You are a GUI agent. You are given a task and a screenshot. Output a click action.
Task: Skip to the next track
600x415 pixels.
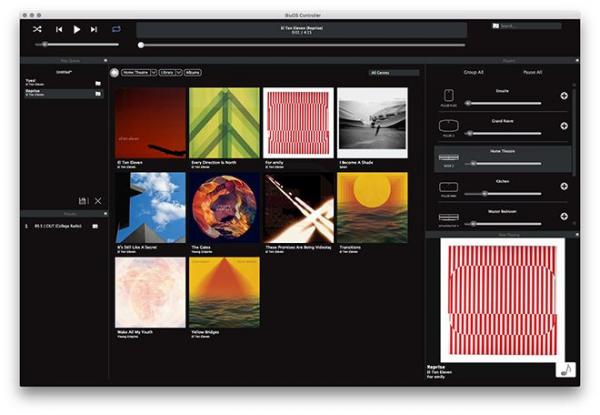94,29
